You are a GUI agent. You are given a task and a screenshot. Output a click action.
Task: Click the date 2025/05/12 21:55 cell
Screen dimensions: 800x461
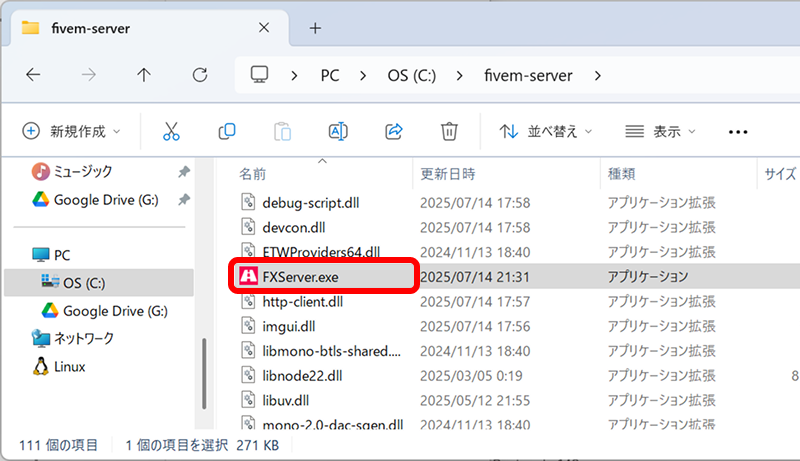(x=475, y=400)
